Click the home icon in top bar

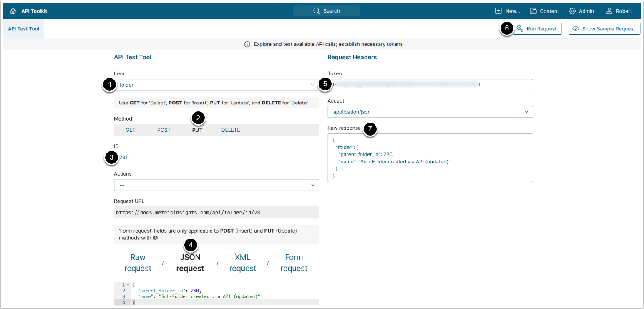[x=13, y=11]
